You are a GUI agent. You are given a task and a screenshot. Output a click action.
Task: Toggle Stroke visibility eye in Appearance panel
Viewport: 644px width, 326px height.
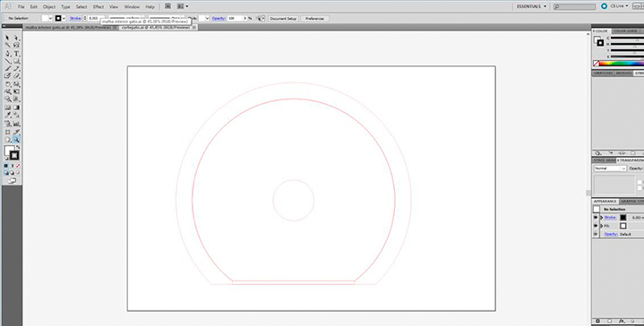[x=596, y=218]
